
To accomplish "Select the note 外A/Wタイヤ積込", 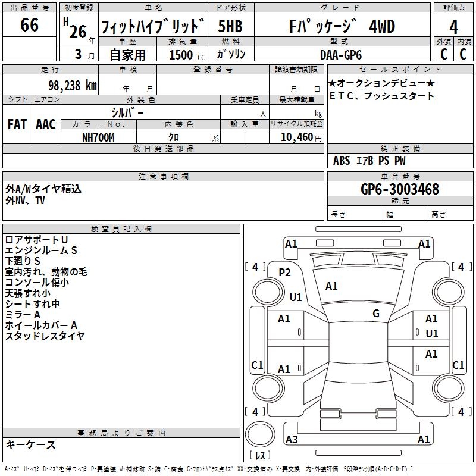I will click(43, 189).
